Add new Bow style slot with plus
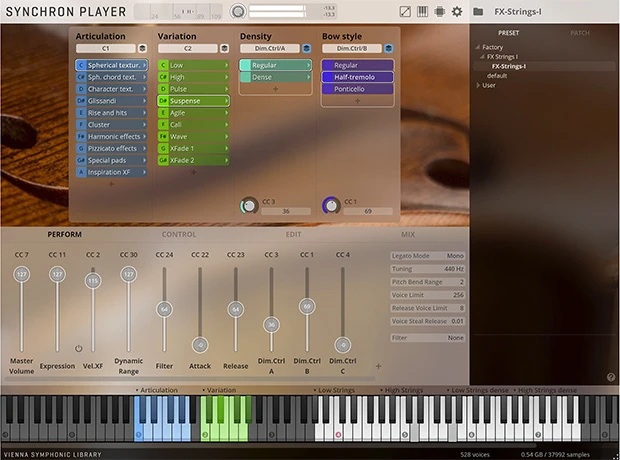The height and width of the screenshot is (460, 620). [357, 101]
